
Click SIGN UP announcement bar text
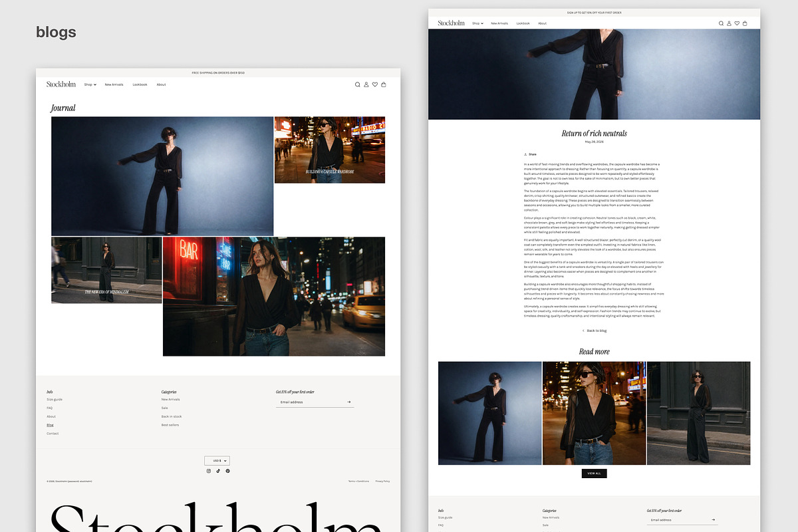(595, 13)
